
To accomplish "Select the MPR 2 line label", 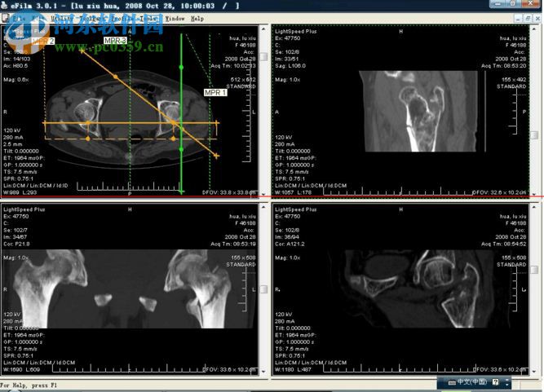I will point(43,41).
